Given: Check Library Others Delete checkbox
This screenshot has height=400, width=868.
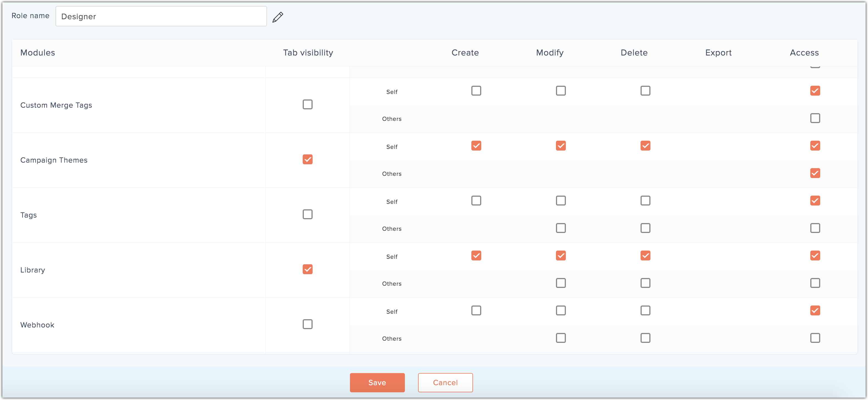Looking at the screenshot, I should click(x=645, y=283).
